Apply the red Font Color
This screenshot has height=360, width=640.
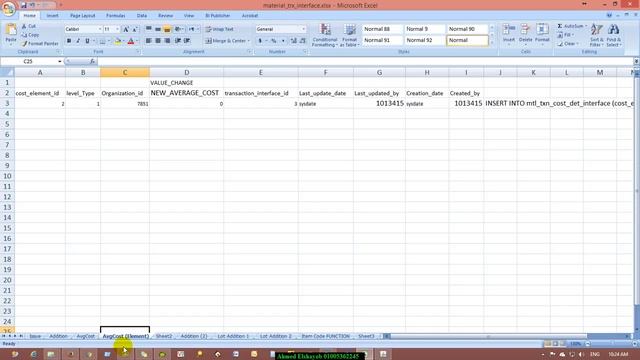pos(131,41)
